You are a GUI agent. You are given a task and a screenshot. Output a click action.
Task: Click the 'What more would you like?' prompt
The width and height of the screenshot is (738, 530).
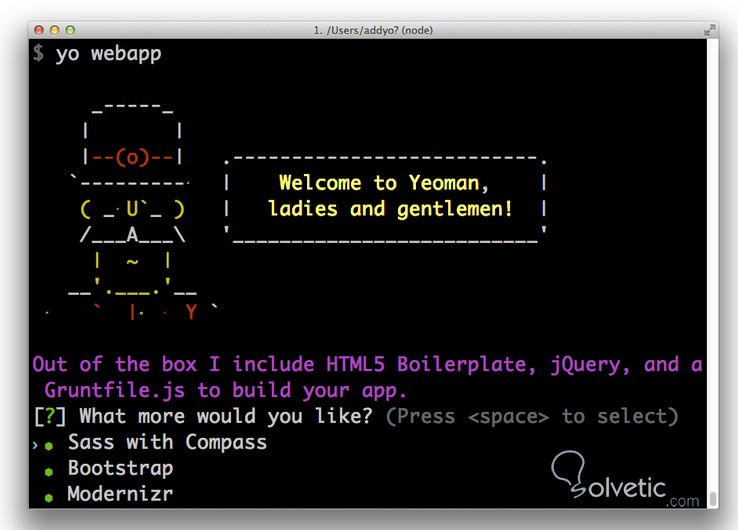pos(226,417)
